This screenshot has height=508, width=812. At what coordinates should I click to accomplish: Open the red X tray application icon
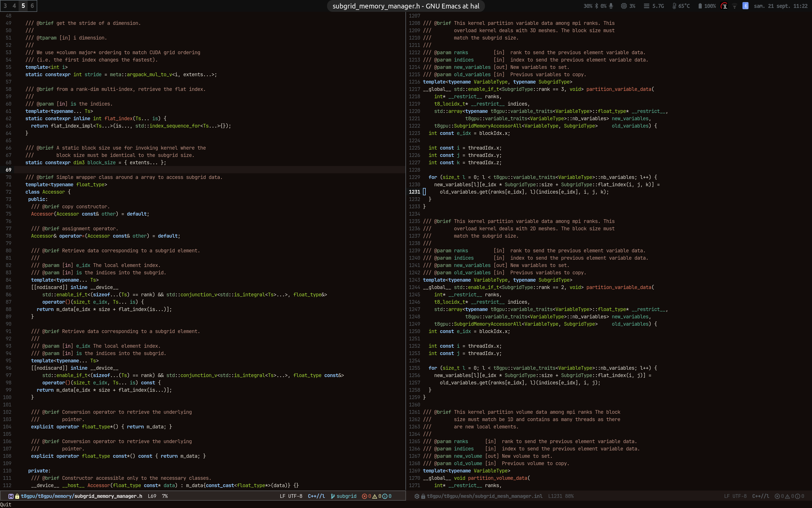[x=724, y=6]
